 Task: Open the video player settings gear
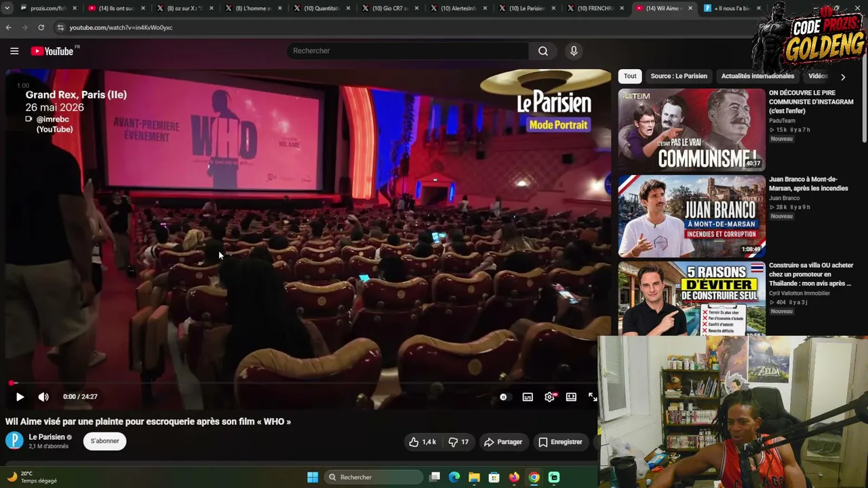coord(549,397)
